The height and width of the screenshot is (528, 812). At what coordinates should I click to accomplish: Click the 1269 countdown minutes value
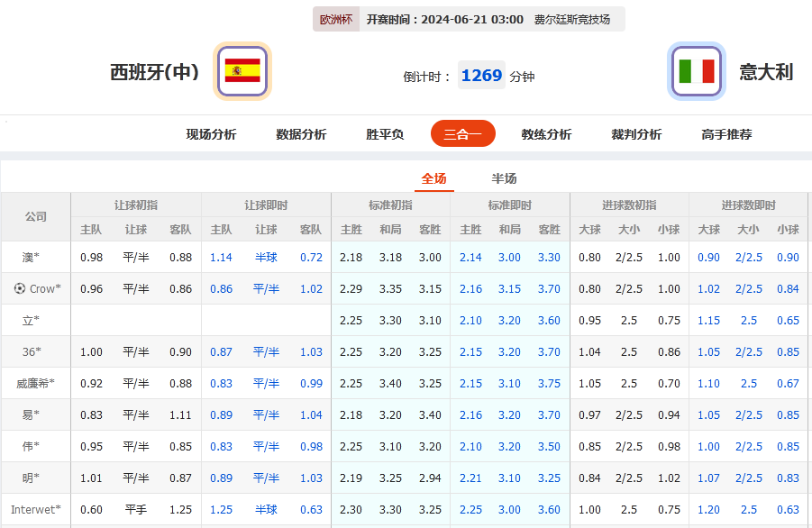click(480, 76)
